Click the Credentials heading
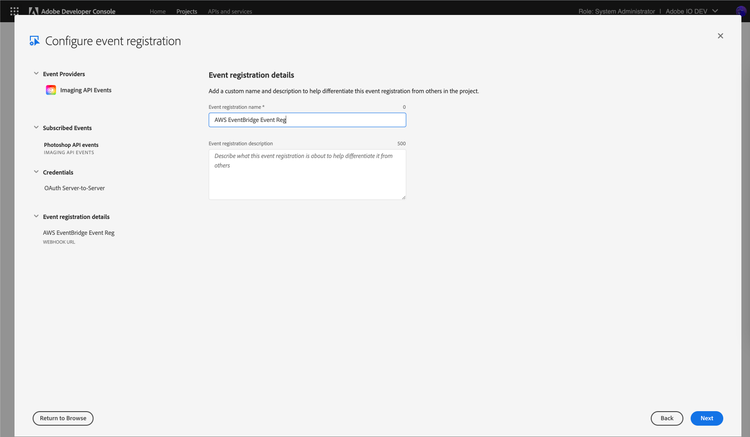This screenshot has width=750, height=437. 58,173
